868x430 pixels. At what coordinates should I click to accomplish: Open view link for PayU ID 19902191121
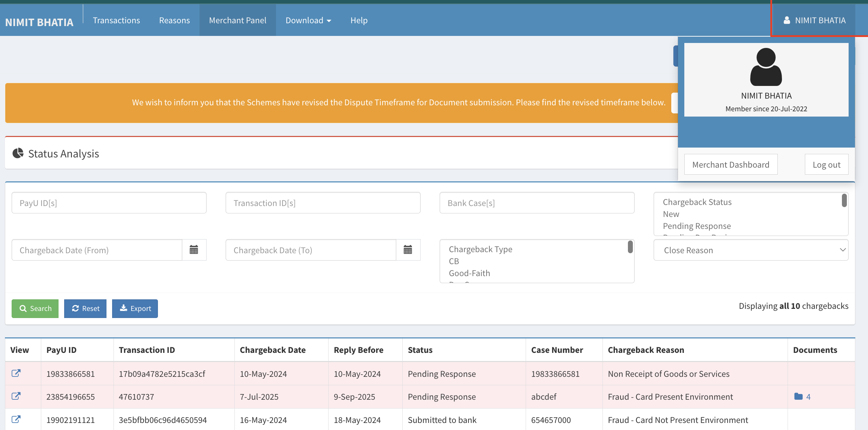click(x=16, y=419)
